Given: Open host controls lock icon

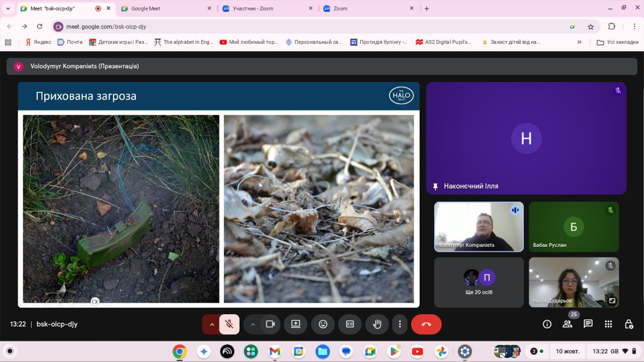Looking at the screenshot, I should [x=628, y=324].
